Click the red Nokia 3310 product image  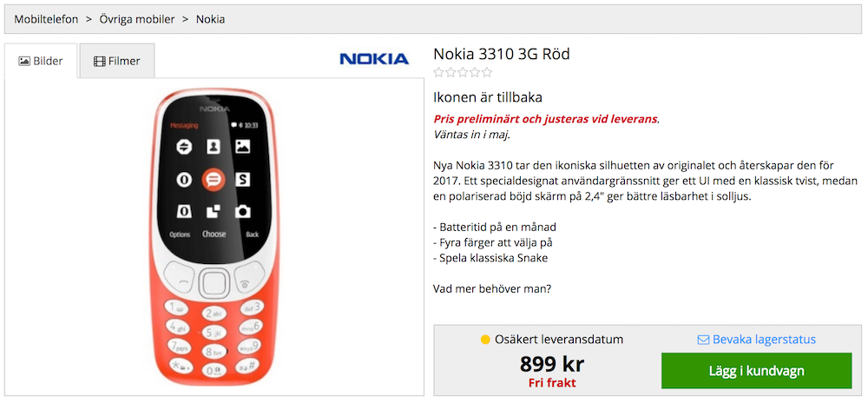click(214, 239)
